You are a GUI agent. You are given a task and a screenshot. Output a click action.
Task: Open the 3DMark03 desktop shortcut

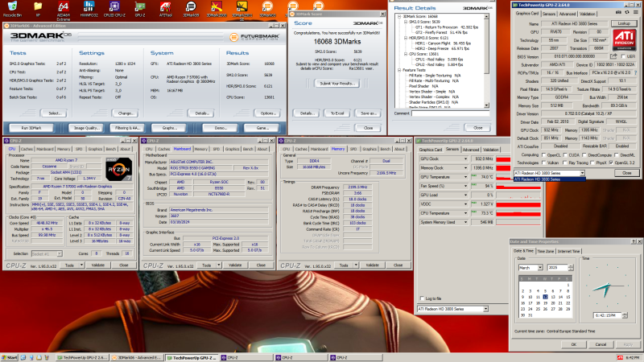[267, 7]
